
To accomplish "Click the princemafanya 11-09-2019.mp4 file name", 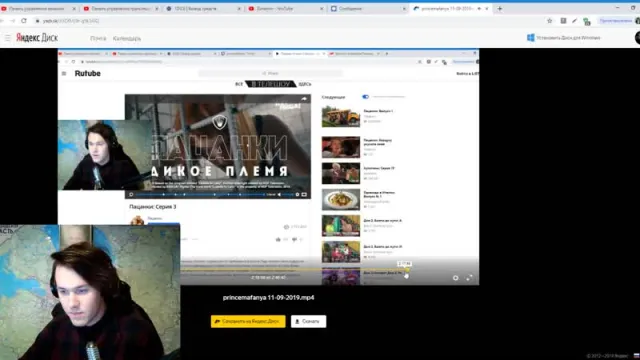I will 269,298.
